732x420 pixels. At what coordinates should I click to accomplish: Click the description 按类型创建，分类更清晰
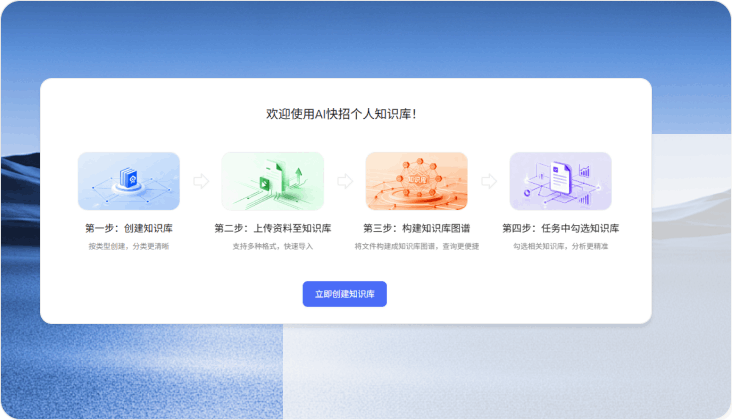pos(129,246)
